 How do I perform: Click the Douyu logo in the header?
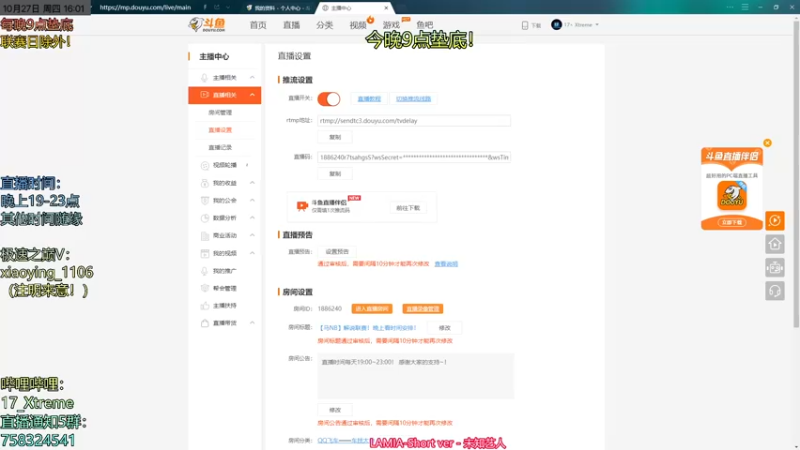[x=207, y=24]
